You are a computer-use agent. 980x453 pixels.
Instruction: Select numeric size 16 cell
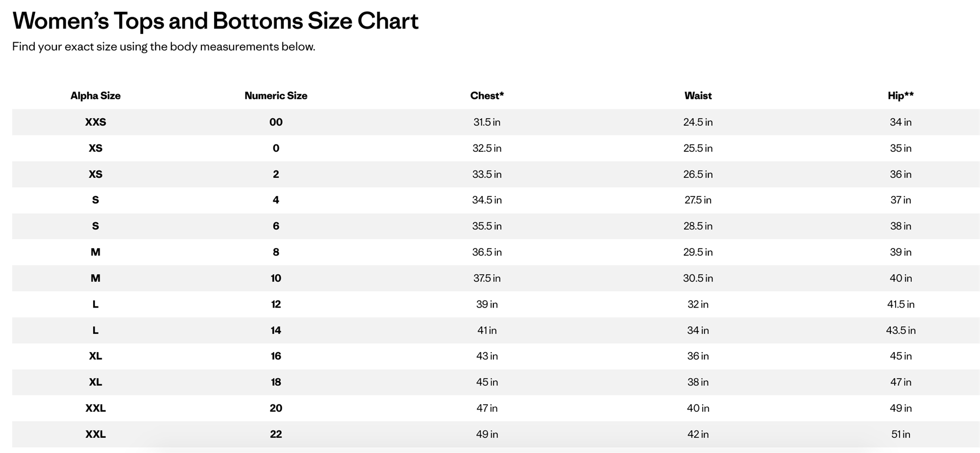[x=276, y=356]
